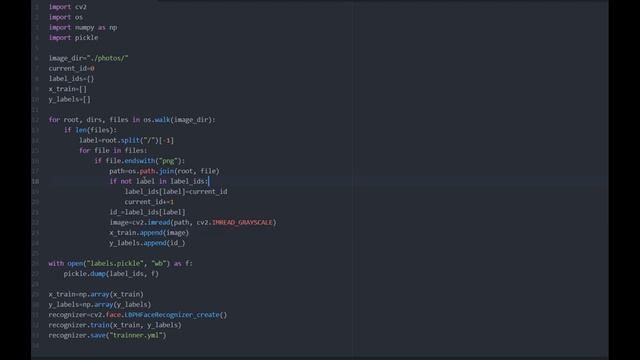Click line number 18 in gutter

click(36, 181)
